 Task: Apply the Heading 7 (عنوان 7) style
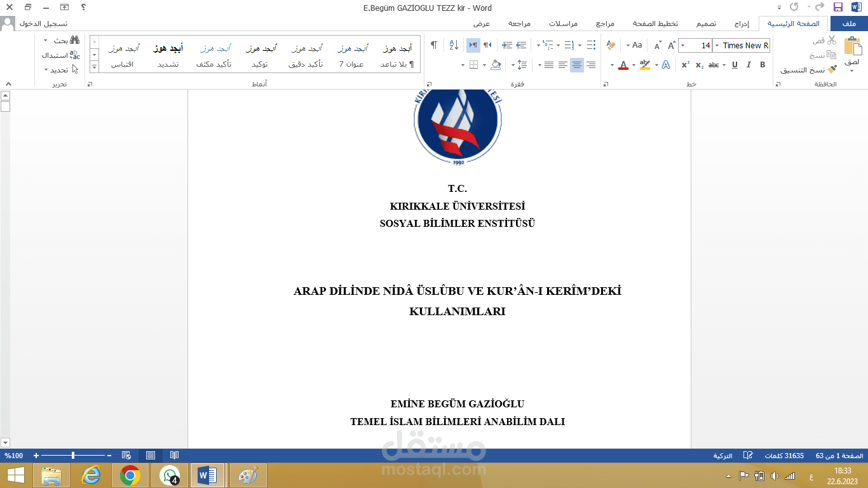(351, 55)
